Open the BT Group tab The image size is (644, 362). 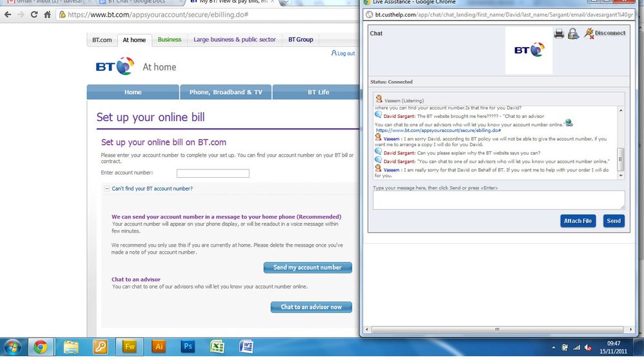(300, 40)
